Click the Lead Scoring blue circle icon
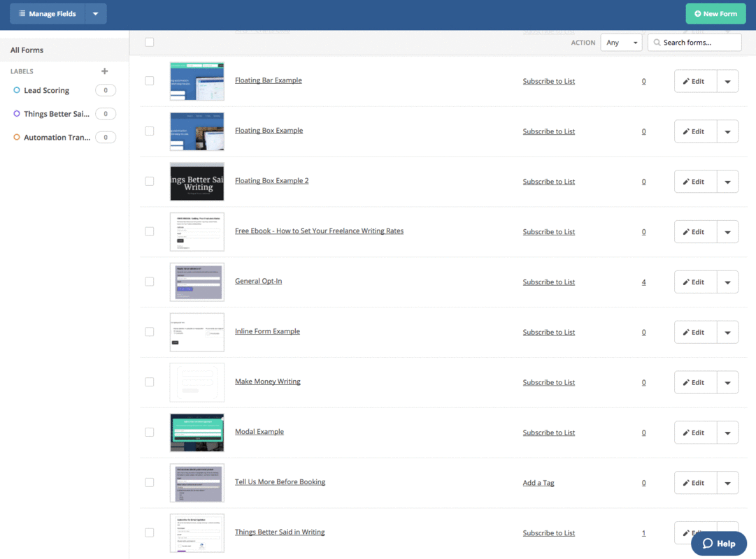The height and width of the screenshot is (559, 756). tap(17, 90)
